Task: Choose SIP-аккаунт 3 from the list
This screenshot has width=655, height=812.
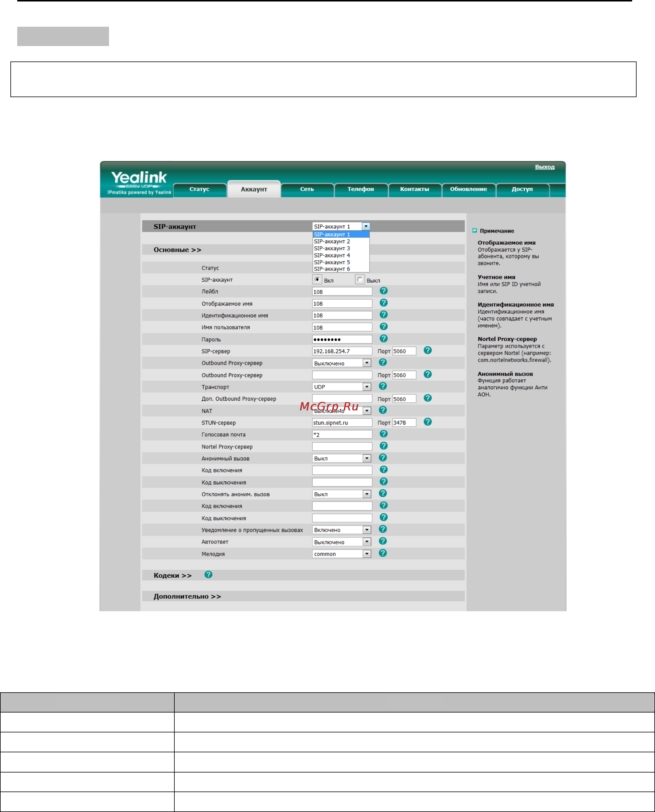Action: 341,249
